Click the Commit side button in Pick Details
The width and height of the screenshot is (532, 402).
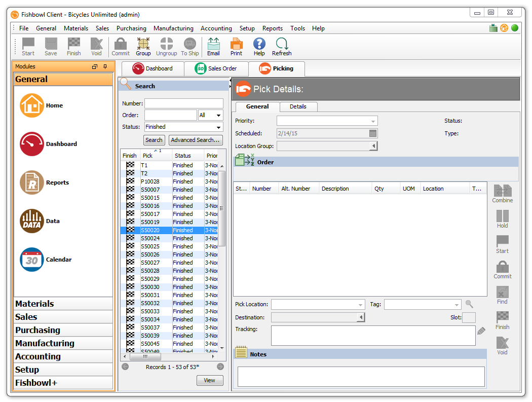pos(503,270)
